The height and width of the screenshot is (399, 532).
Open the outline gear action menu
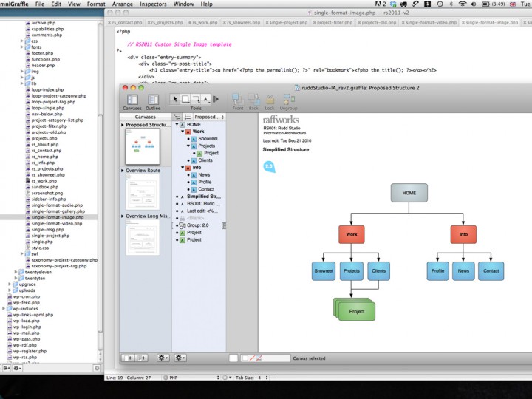(x=180, y=358)
